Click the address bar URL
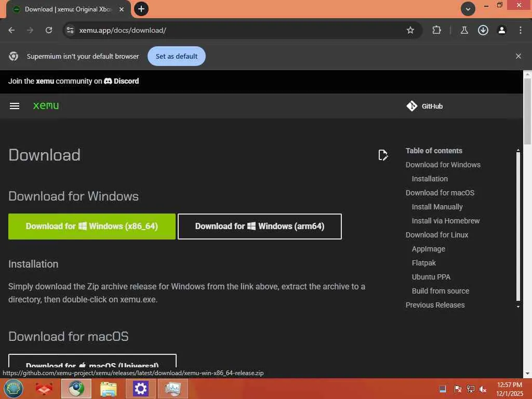The height and width of the screenshot is (399, 532). click(x=123, y=30)
